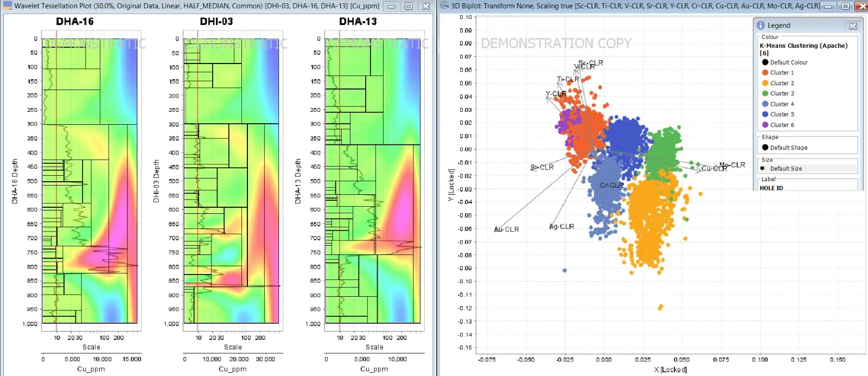Click the Sr-CLR vector label
868x376 pixels.
[542, 167]
